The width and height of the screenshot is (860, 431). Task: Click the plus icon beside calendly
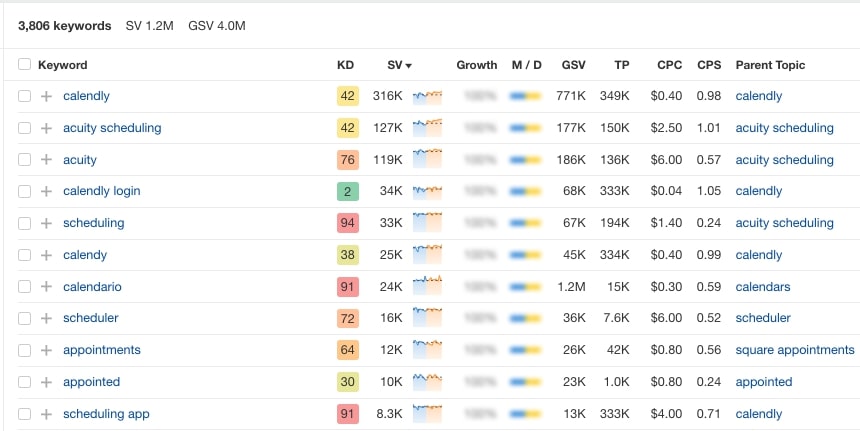46,96
